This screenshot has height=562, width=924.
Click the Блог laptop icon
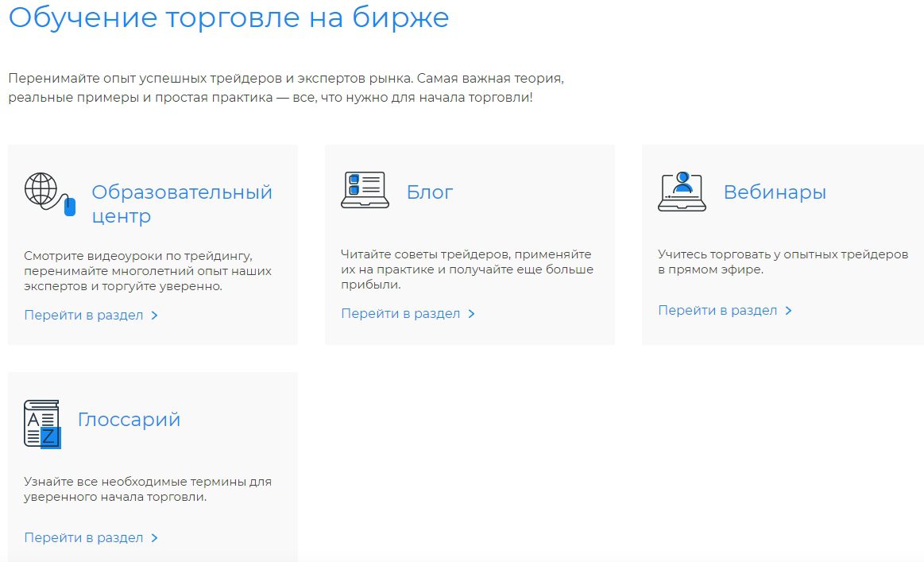point(364,191)
